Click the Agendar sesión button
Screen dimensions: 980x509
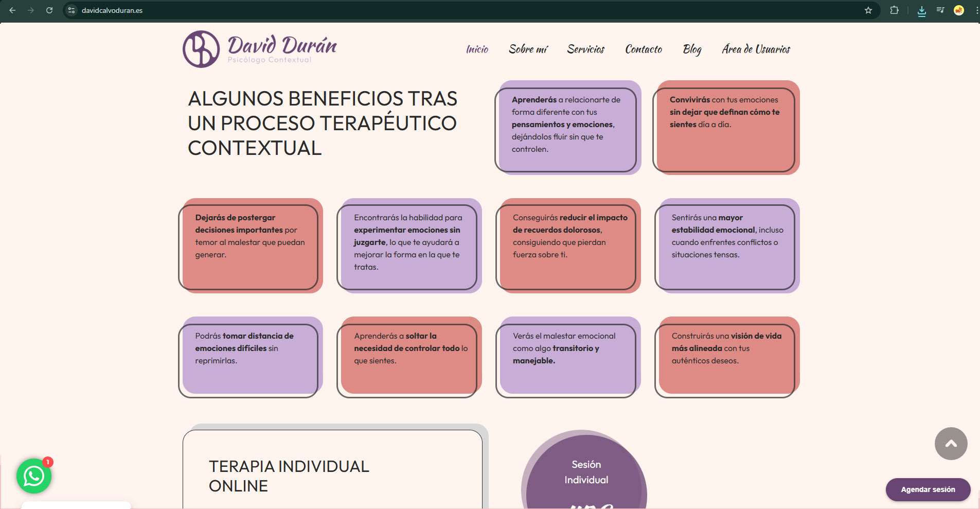tap(928, 489)
